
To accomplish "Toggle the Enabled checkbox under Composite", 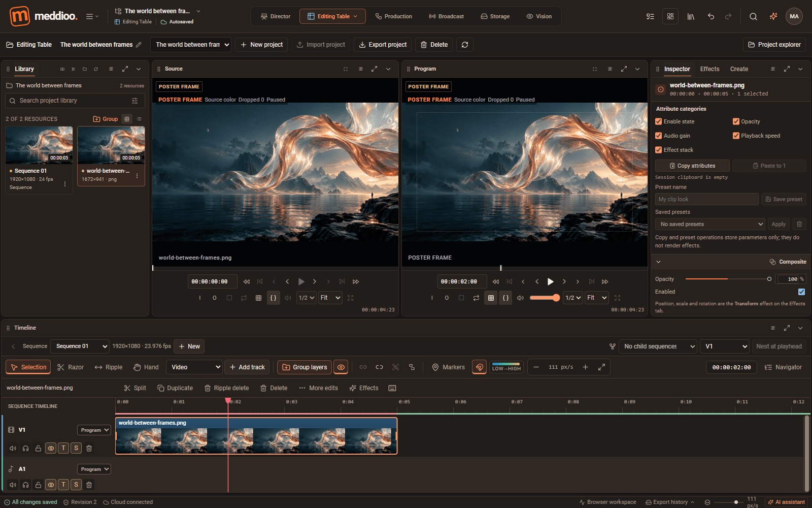I will coord(801,292).
